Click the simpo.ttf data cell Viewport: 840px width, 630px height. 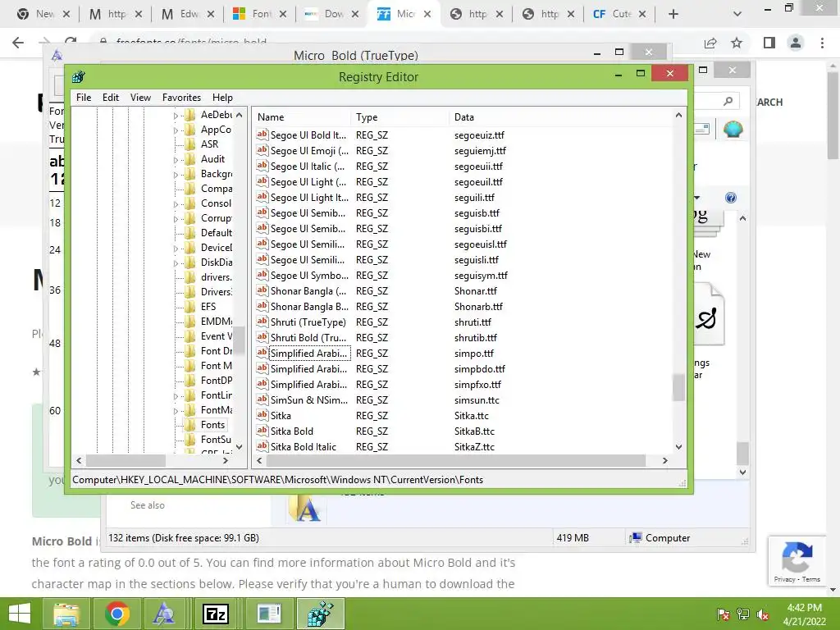click(x=473, y=353)
